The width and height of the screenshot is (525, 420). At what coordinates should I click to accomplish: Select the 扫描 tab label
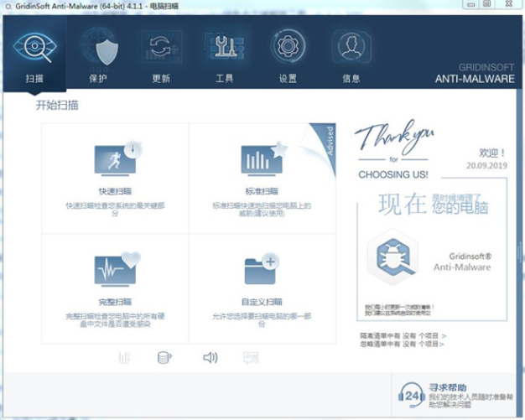(x=35, y=79)
